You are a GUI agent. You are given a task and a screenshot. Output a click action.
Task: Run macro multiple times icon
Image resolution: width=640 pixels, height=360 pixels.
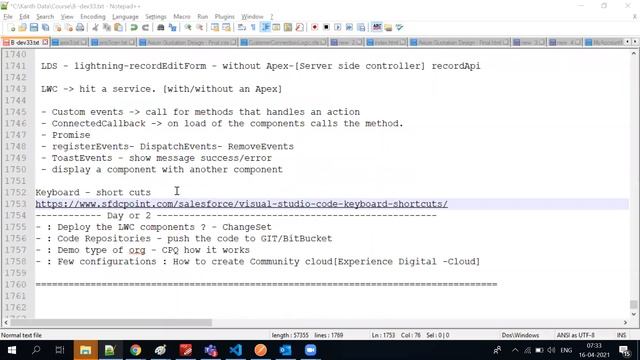pyautogui.click(x=349, y=27)
